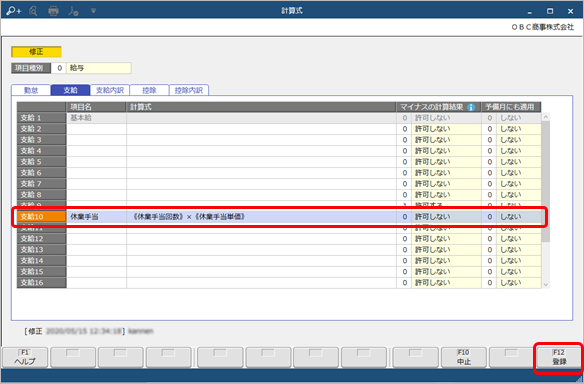Select the 支給16 row header
Image resolution: width=584 pixels, height=384 pixels.
click(x=41, y=283)
